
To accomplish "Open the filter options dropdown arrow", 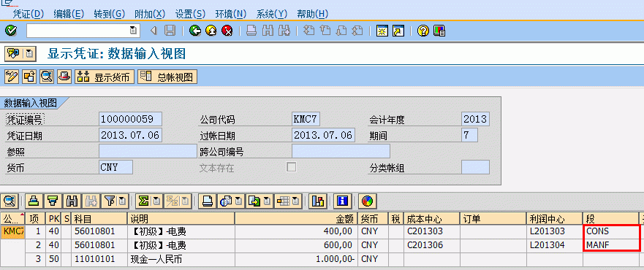I will 122,201.
